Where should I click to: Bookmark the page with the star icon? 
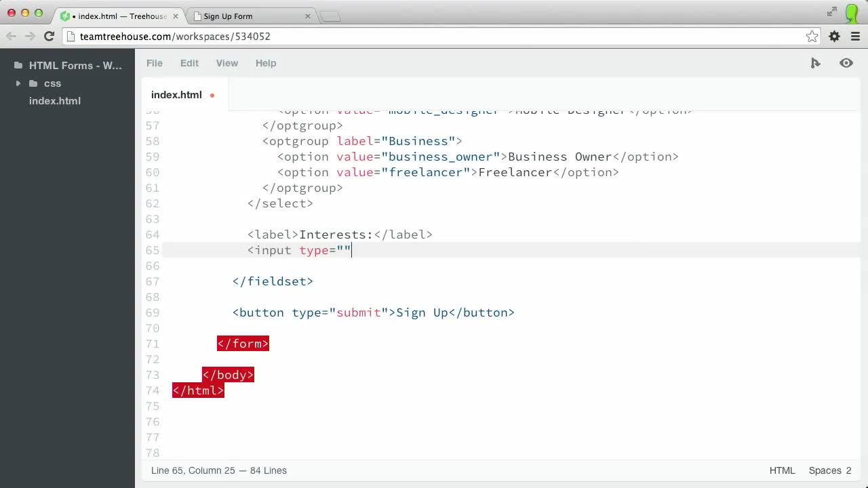pos(812,36)
